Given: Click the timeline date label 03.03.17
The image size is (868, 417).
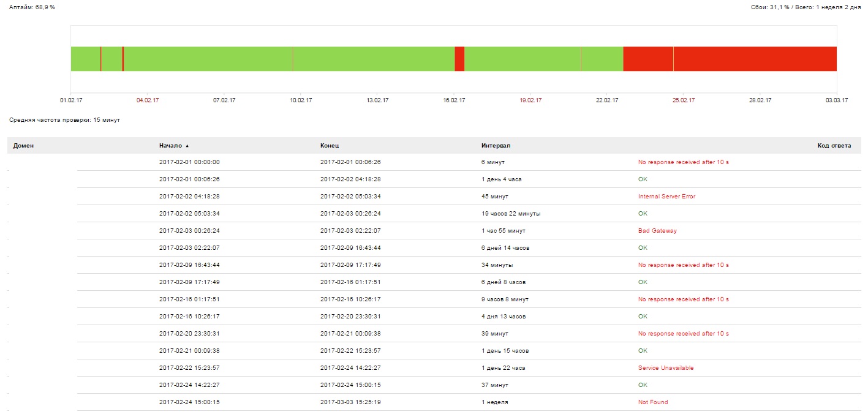Looking at the screenshot, I should click(x=837, y=100).
